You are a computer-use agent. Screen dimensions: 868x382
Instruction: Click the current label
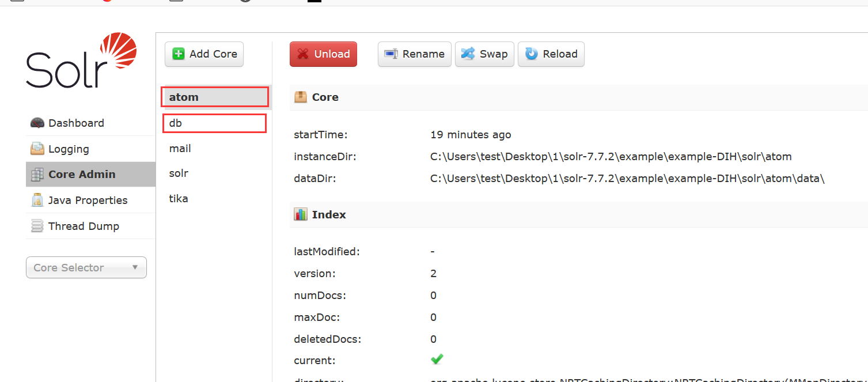tap(314, 361)
